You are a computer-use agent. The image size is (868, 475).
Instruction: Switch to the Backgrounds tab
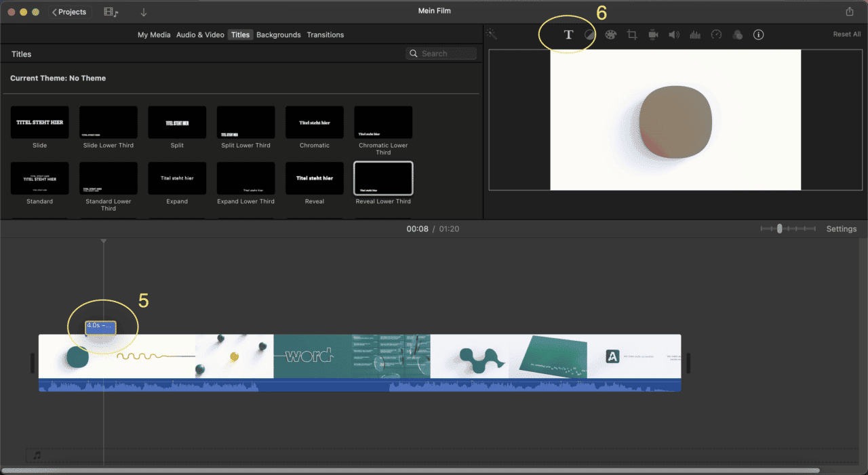tap(278, 35)
